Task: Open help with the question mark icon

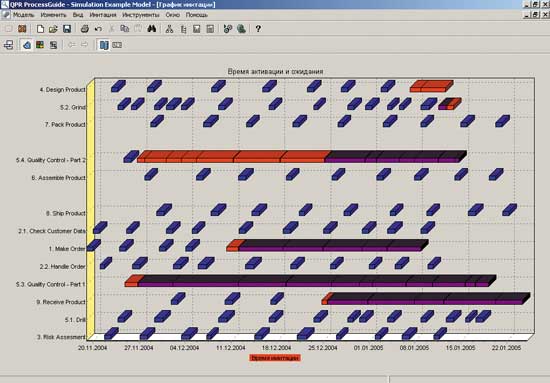Action: click(x=258, y=29)
